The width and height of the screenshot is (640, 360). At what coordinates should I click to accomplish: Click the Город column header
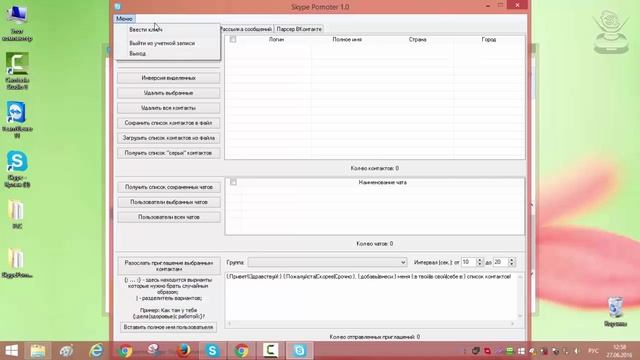tap(489, 40)
